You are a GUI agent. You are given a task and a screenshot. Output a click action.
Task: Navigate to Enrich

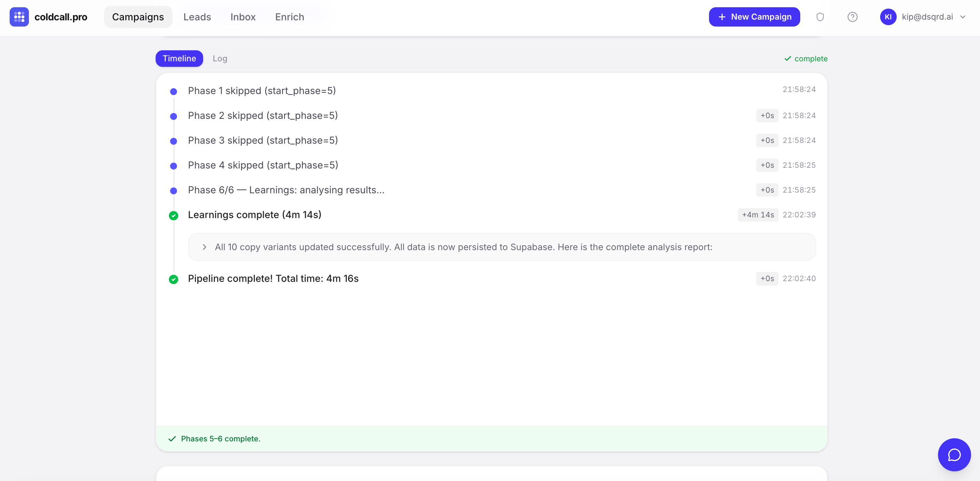tap(289, 17)
